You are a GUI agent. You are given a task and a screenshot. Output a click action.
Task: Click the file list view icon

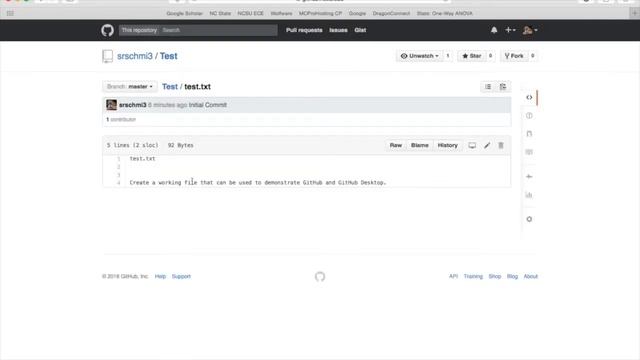pyautogui.click(x=488, y=87)
